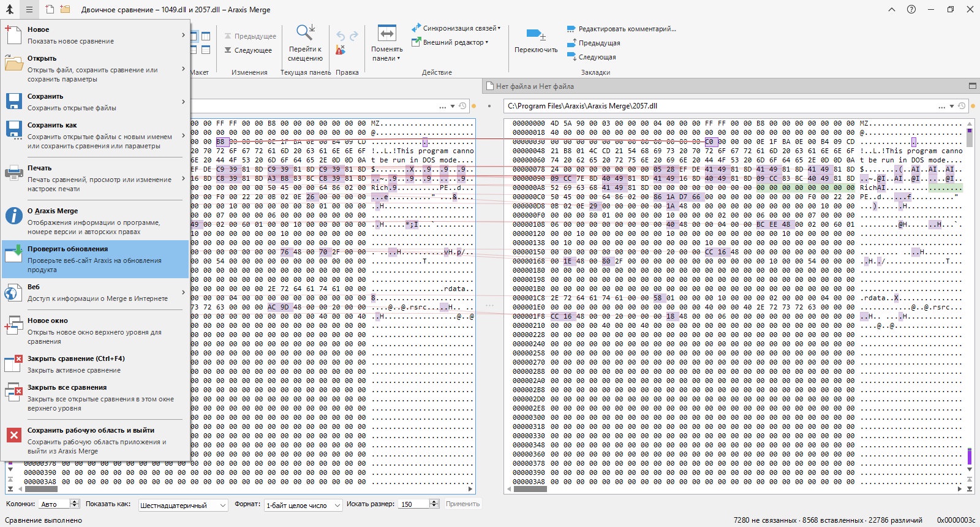This screenshot has height=527, width=980.
Task: Expand Синхронизация связей dropdown
Action: [x=499, y=28]
